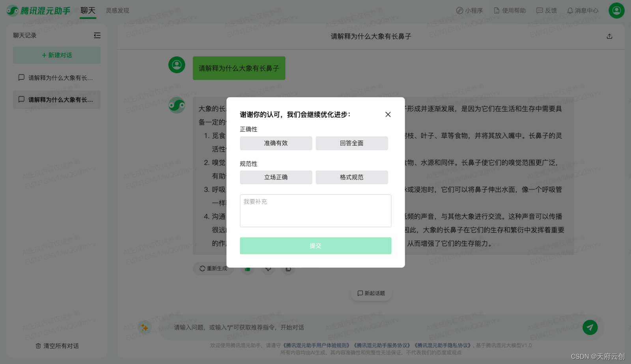Open 使用帮助 in the header
The width and height of the screenshot is (631, 364).
click(x=510, y=11)
